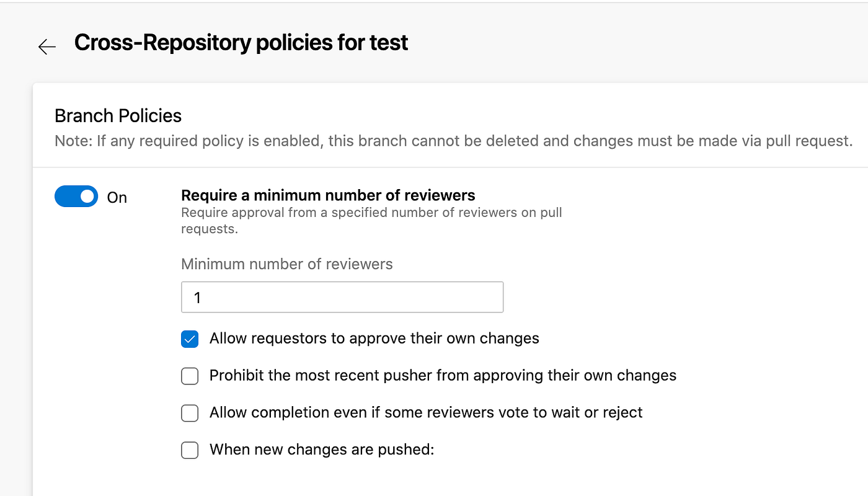Focus the Minimum number of reviewers input box

(342, 298)
